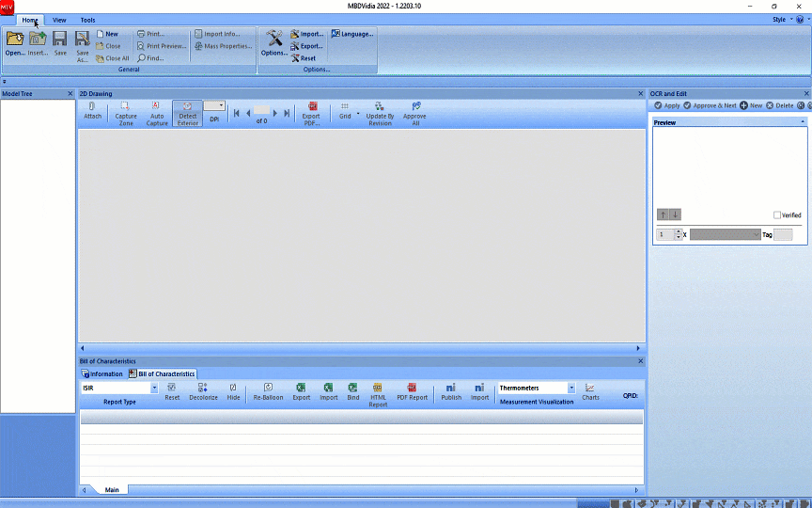Switch to the Information tab

click(102, 373)
